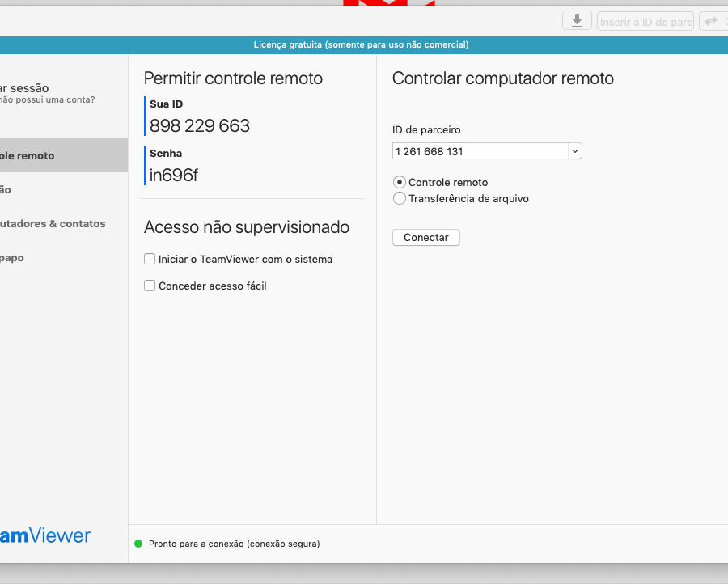Click into the ID de parceiro field

(x=480, y=151)
